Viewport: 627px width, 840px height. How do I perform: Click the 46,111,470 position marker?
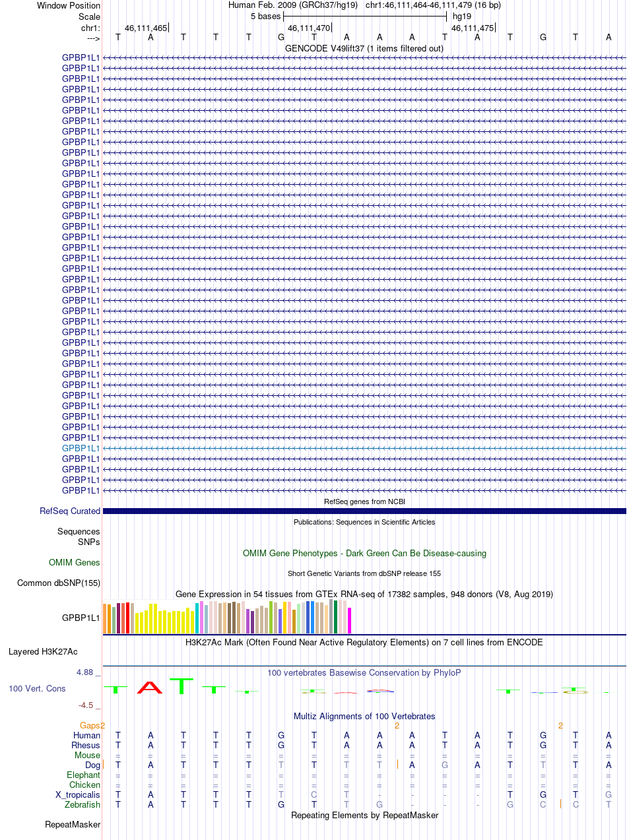(309, 28)
